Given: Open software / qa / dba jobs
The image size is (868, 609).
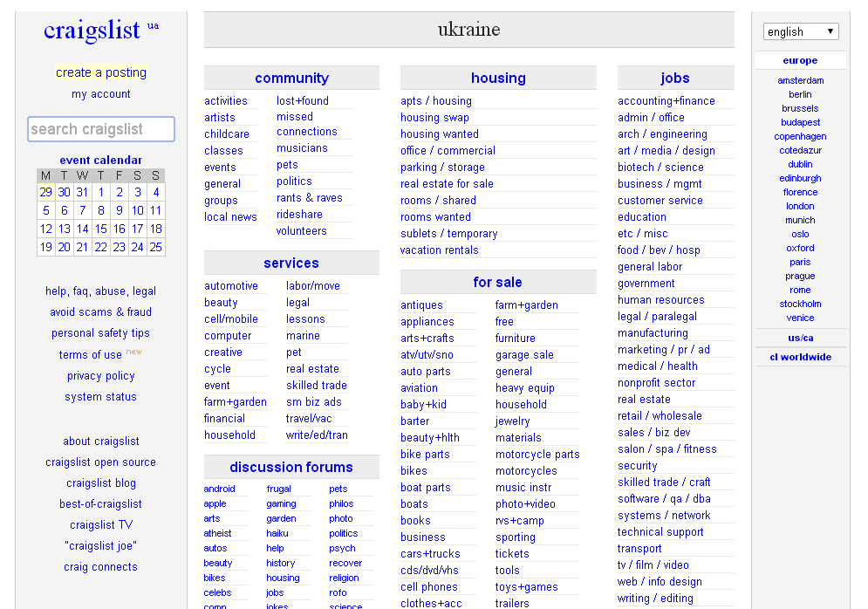Looking at the screenshot, I should [664, 499].
